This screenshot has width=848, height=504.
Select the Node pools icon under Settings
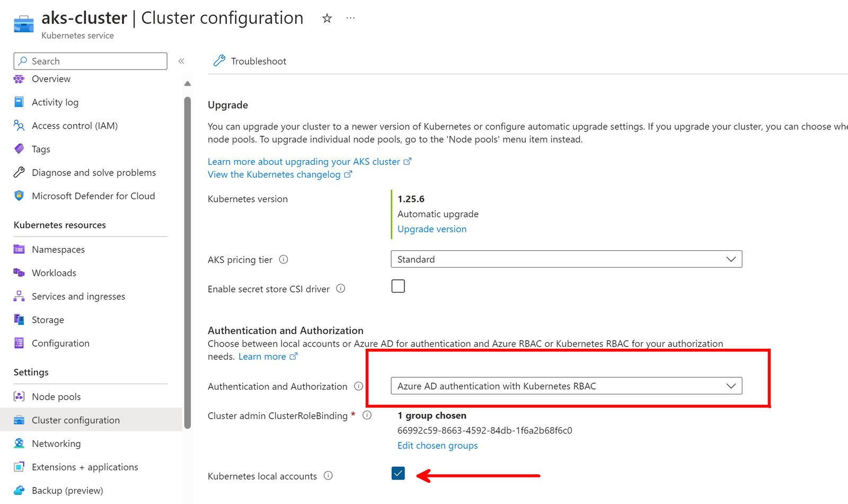tap(19, 396)
